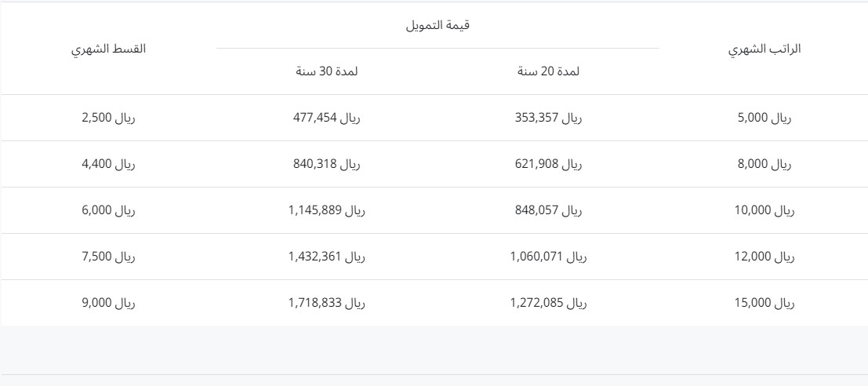Click the لمدة 20 سنة subheader
Viewport: 868px width, 386px height.
[549, 71]
